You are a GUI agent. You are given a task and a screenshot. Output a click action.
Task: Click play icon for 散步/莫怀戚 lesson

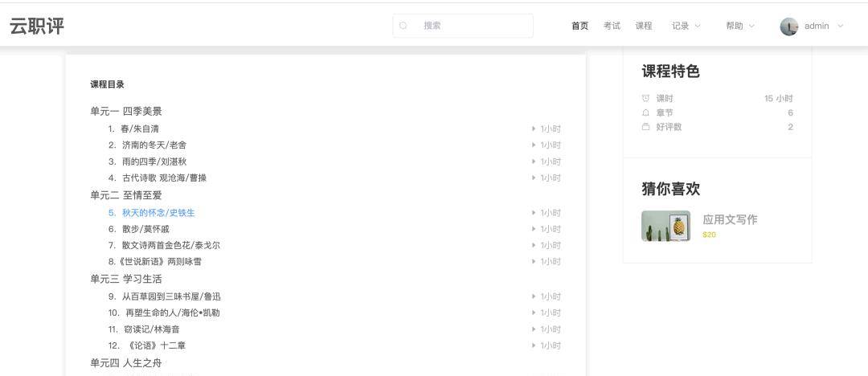[534, 229]
